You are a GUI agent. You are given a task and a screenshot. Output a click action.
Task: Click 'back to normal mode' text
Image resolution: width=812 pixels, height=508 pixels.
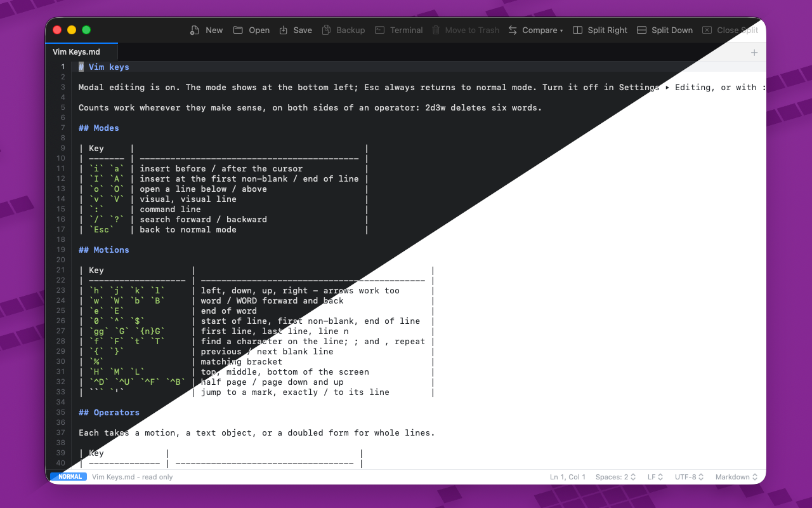(188, 229)
